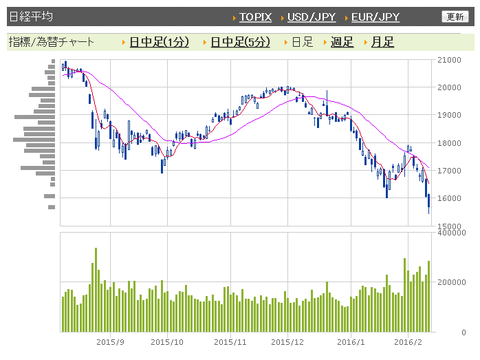Click the last candlestick near 16000

(x=429, y=204)
